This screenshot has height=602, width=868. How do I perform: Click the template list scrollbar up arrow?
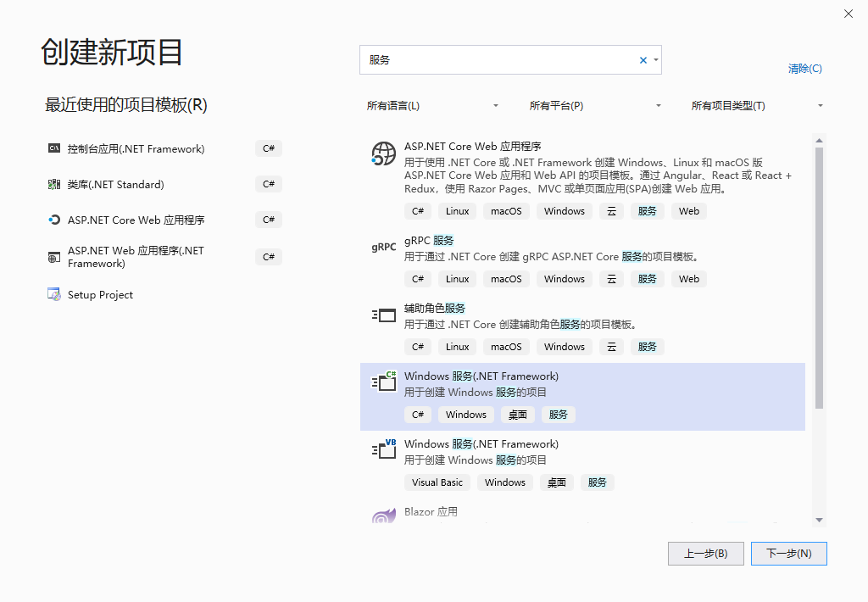[820, 141]
